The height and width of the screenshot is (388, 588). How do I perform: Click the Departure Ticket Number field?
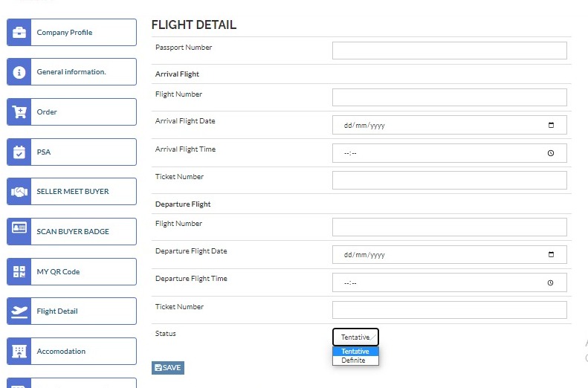coord(449,310)
